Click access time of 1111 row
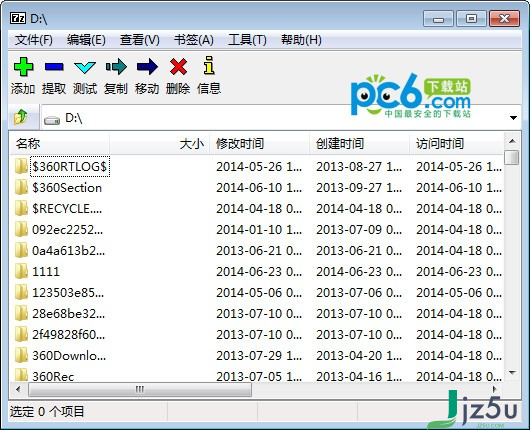The image size is (530, 430). (x=459, y=271)
